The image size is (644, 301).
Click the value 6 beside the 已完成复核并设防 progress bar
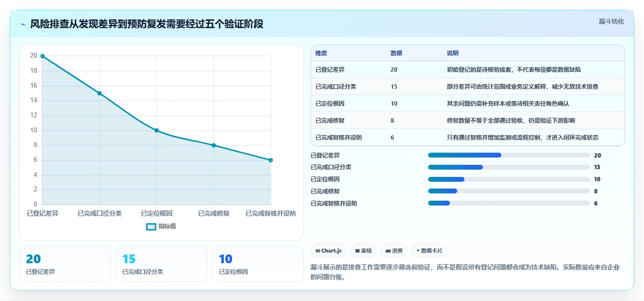pos(595,204)
